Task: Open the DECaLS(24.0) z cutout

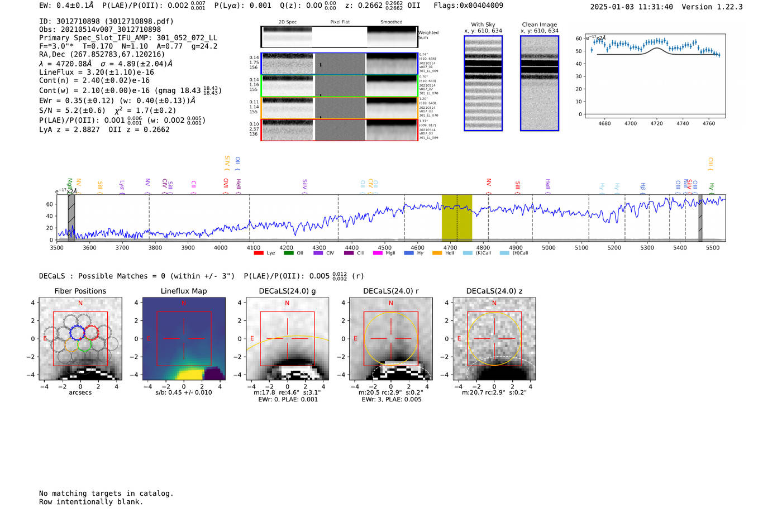Action: (x=494, y=339)
